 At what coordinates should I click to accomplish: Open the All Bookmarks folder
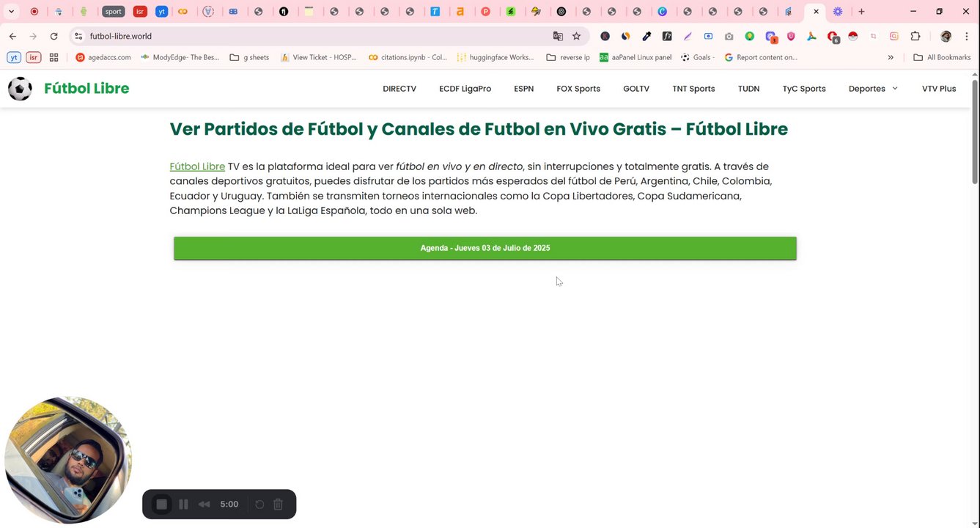(942, 57)
